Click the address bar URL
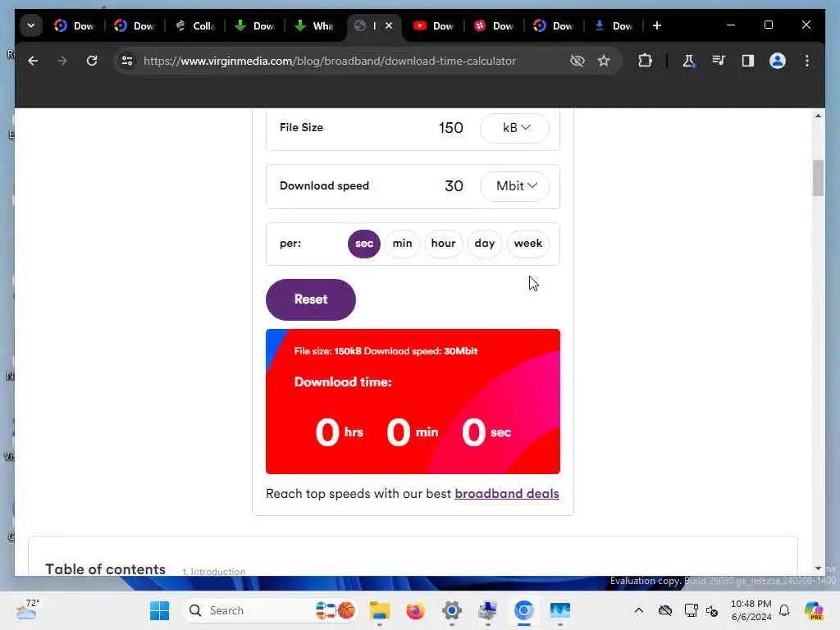840x630 pixels. coord(330,61)
